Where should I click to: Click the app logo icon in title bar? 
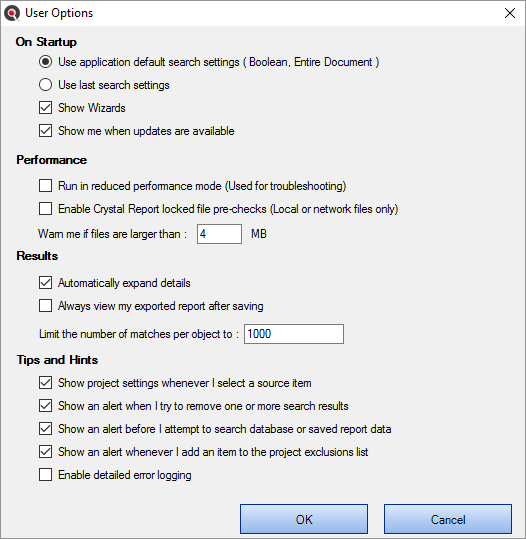(x=12, y=13)
